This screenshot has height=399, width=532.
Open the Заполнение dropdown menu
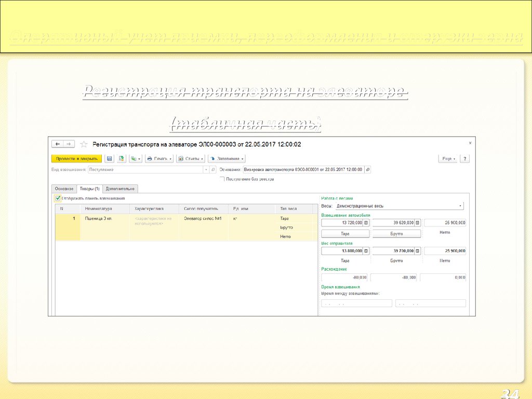227,158
